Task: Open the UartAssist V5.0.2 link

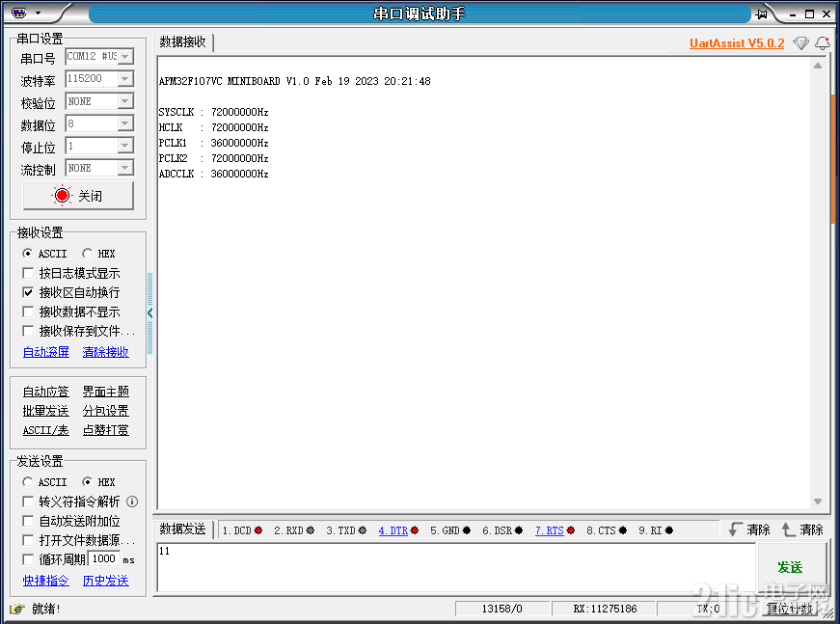Action: click(737, 42)
